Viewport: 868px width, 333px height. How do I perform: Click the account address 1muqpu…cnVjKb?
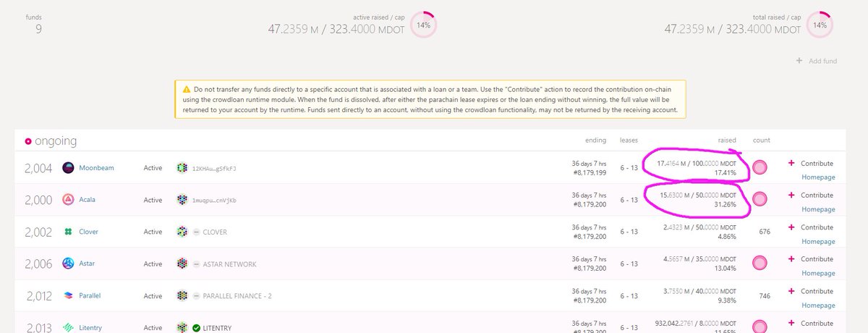pyautogui.click(x=214, y=200)
